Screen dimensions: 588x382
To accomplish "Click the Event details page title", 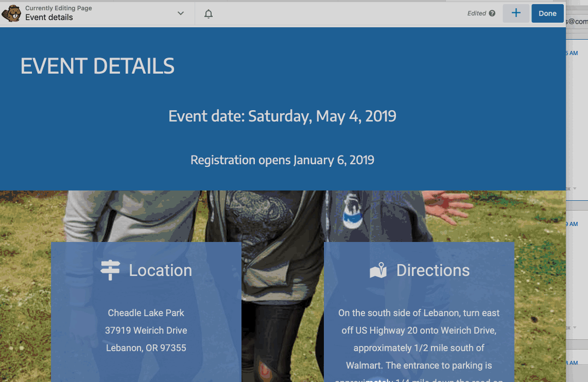I will click(x=49, y=18).
